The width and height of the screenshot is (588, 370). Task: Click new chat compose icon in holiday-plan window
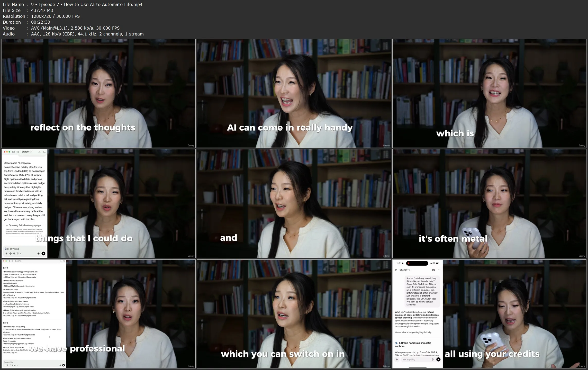[x=18, y=152]
